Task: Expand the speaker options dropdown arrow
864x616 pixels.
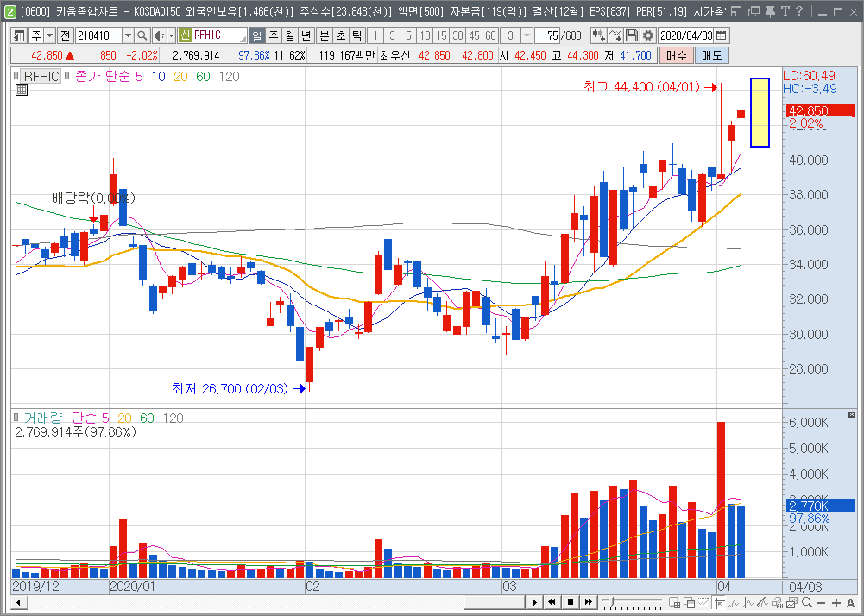Action: click(x=171, y=36)
